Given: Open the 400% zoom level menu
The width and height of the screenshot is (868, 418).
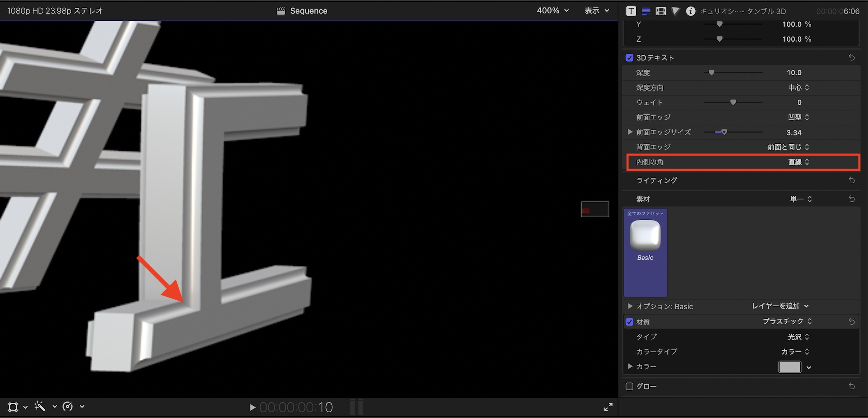Looking at the screenshot, I should click(x=552, y=11).
